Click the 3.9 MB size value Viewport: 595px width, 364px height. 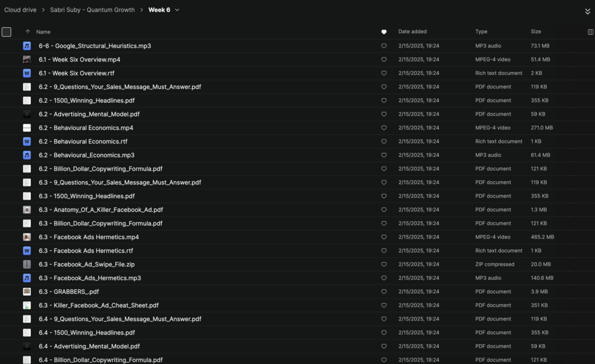(539, 291)
